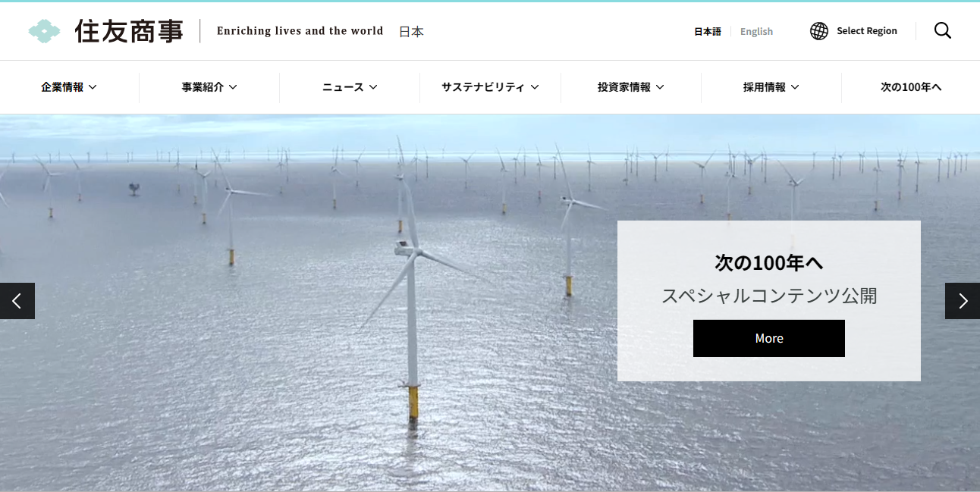This screenshot has height=492, width=980.
Task: Open Select Region link
Action: 867,31
